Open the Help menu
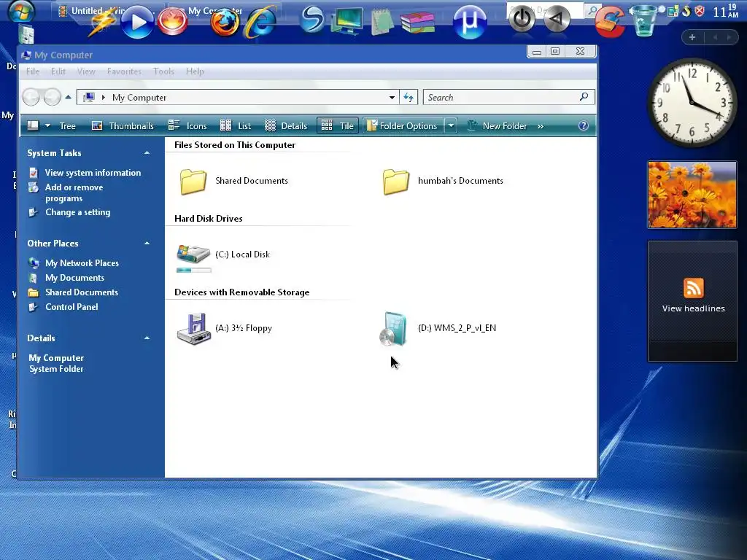Image resolution: width=747 pixels, height=560 pixels. (195, 71)
